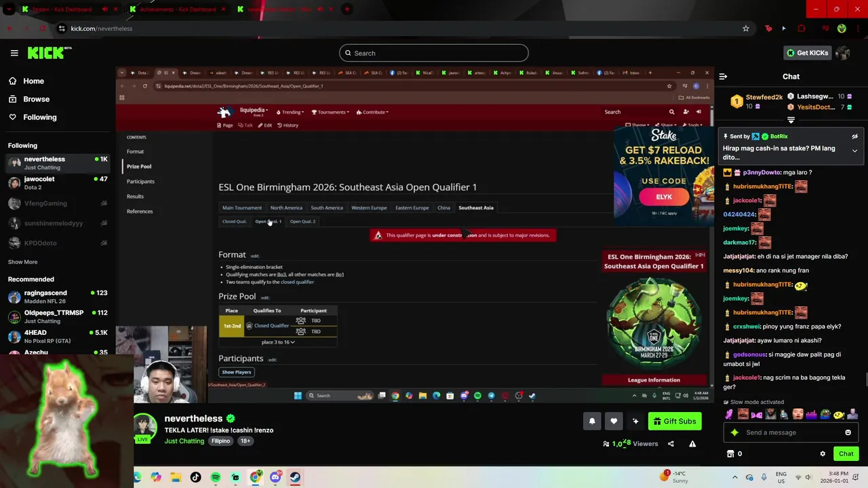Viewport: 868px width, 488px height.
Task: Expand the pinned message chevron
Action: (x=854, y=150)
